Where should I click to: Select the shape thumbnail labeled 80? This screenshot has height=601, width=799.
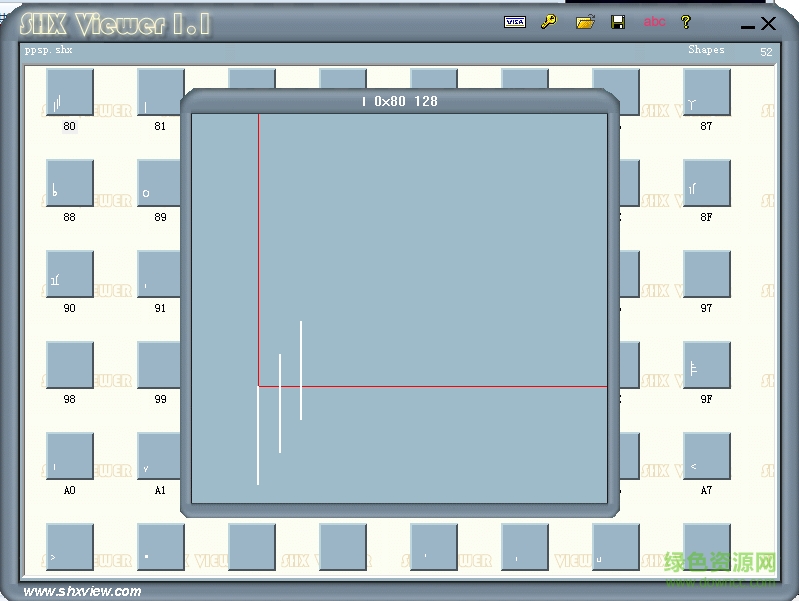70,92
